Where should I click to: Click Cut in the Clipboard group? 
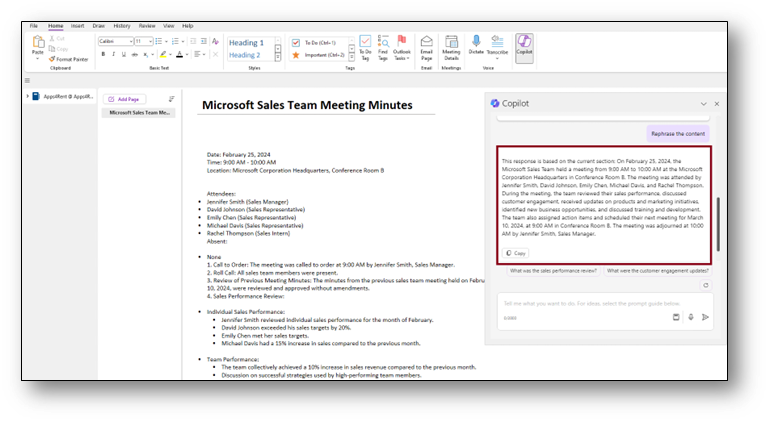pyautogui.click(x=57, y=38)
